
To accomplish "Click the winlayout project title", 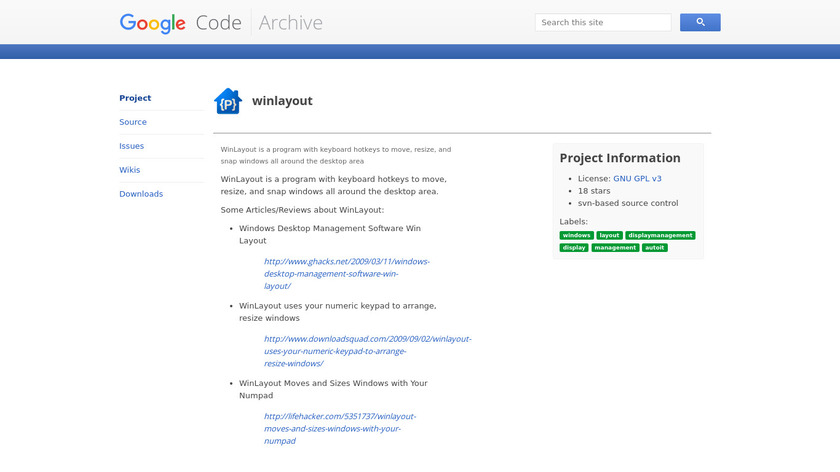I will pyautogui.click(x=282, y=101).
